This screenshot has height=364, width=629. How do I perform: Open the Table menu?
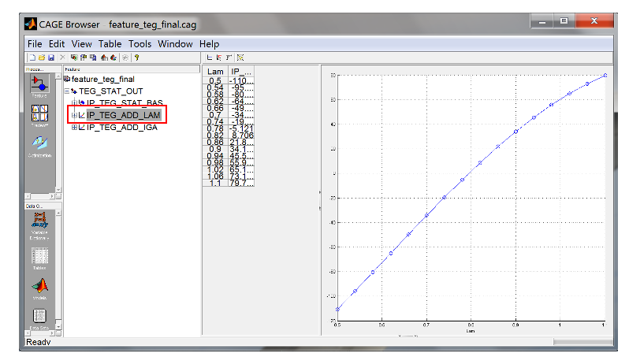(x=110, y=44)
